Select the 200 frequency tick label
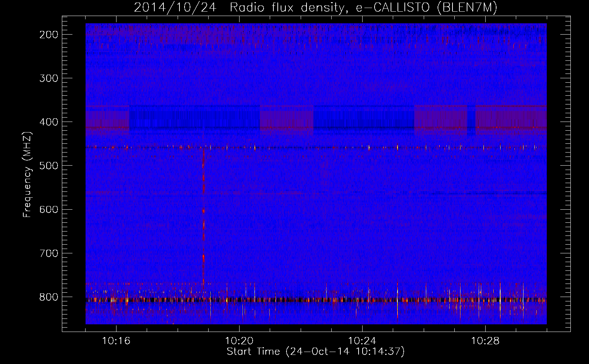The image size is (589, 364). pos(48,35)
